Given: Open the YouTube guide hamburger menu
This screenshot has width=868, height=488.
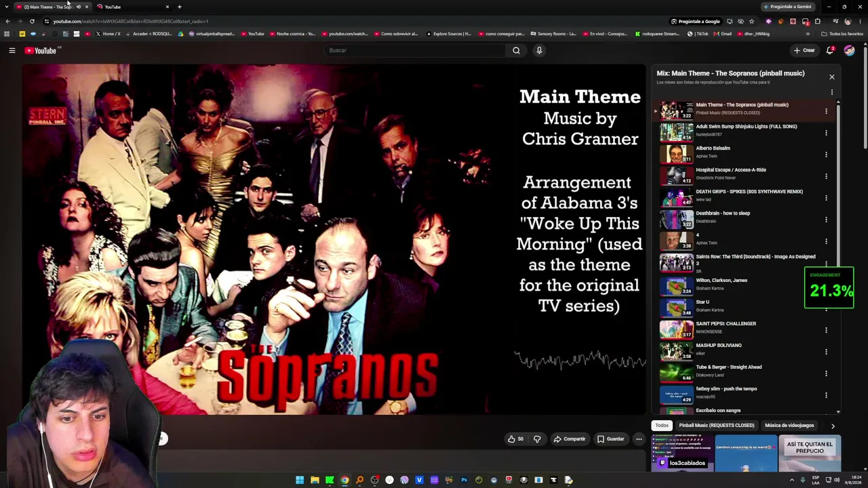Looking at the screenshot, I should pyautogui.click(x=12, y=50).
